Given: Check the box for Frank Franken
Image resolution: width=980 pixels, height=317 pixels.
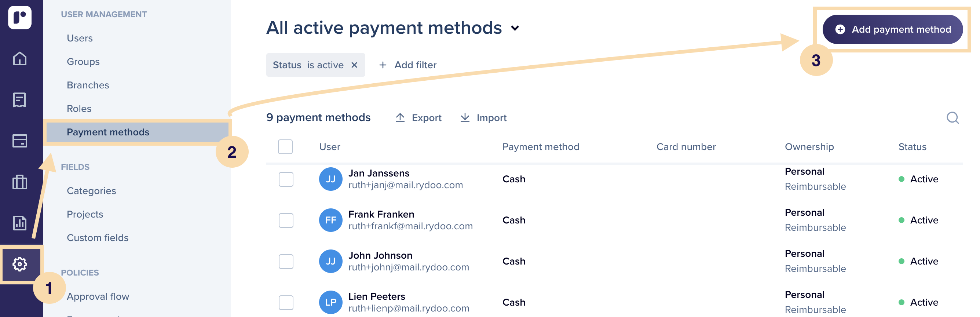Looking at the screenshot, I should point(286,221).
